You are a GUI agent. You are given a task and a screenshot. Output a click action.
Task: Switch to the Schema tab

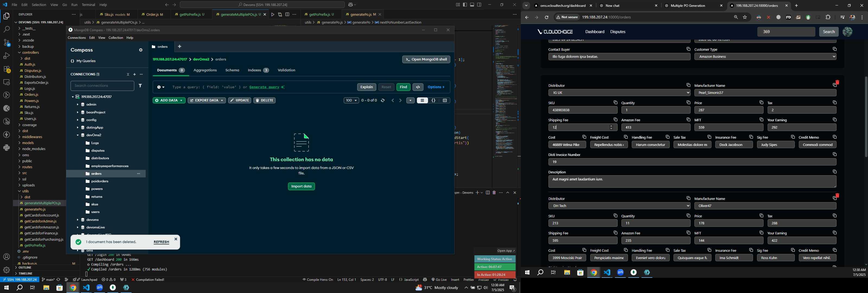tap(232, 71)
